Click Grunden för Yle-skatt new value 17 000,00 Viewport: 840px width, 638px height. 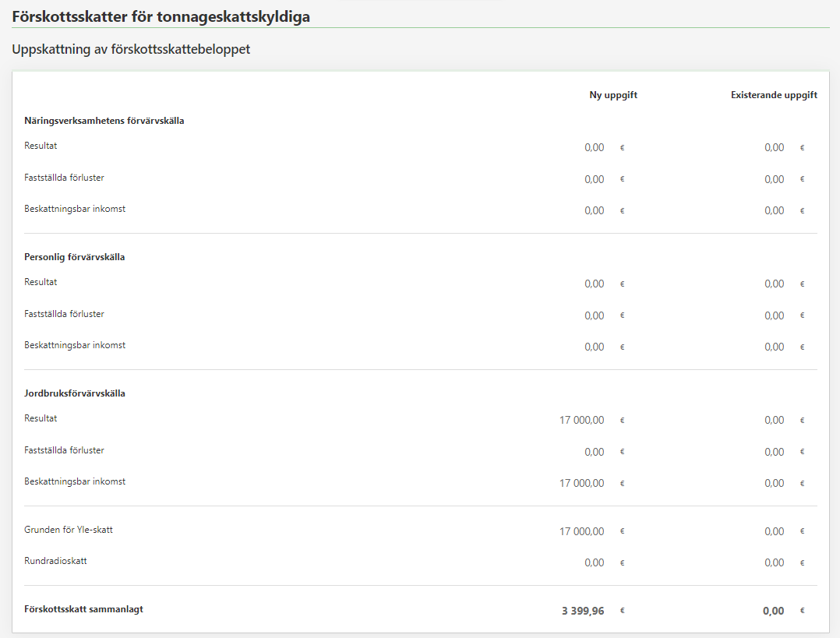(581, 531)
